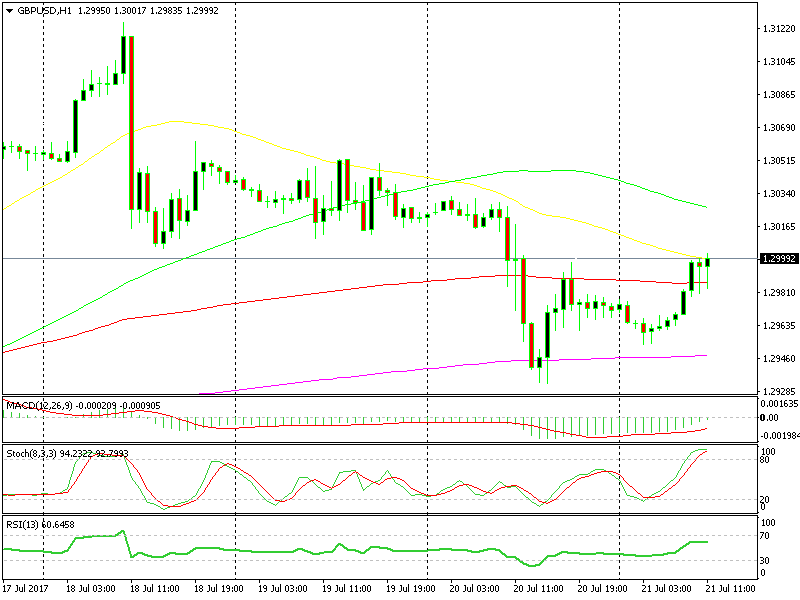
Task: Click the Stochastic 20 level label
Action: pyautogui.click(x=765, y=499)
